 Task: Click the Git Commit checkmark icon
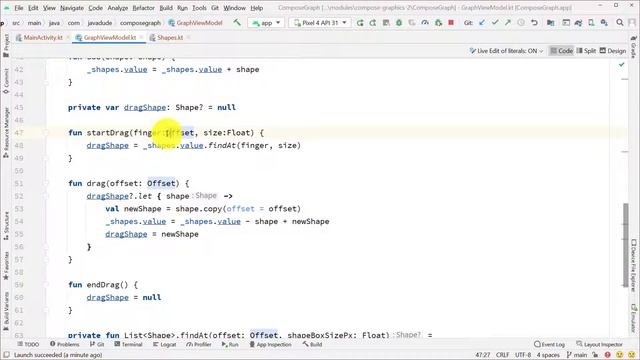(x=495, y=23)
